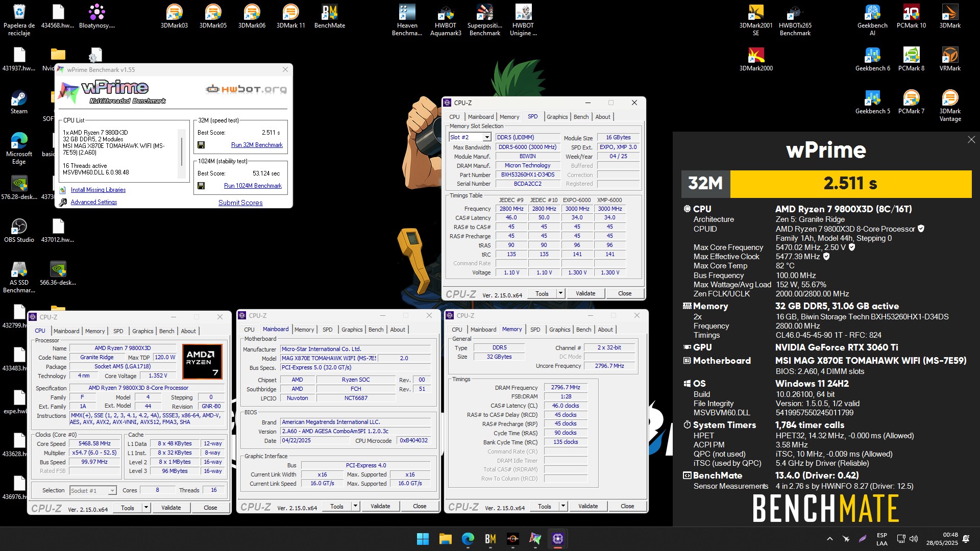Open File Explorer from the taskbar
This screenshot has width=980, height=551.
pyautogui.click(x=445, y=539)
